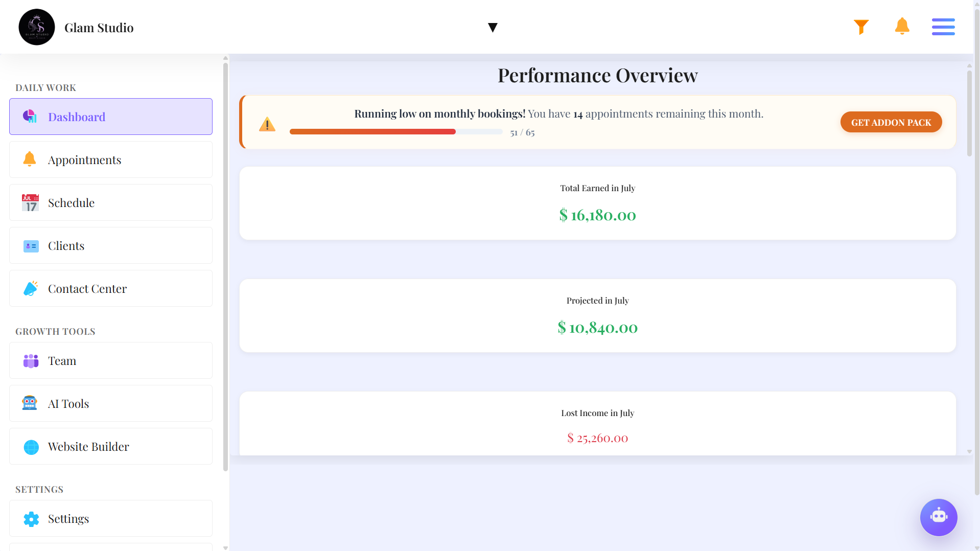Click the $ 10,840.00 projected amount
Viewport: 980px width, 551px height.
[597, 328]
